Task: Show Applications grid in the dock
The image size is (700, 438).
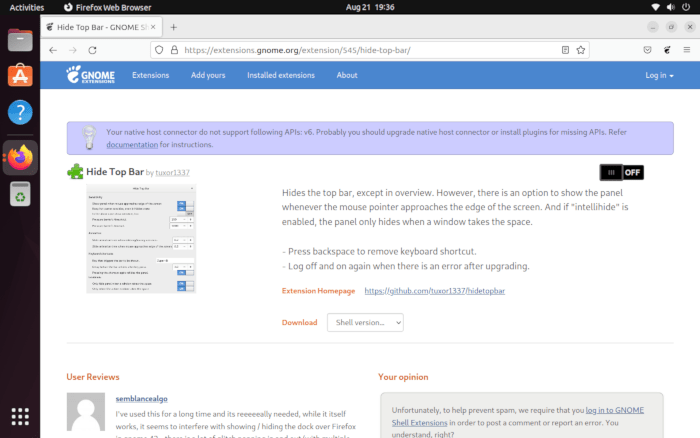Action: (x=20, y=416)
